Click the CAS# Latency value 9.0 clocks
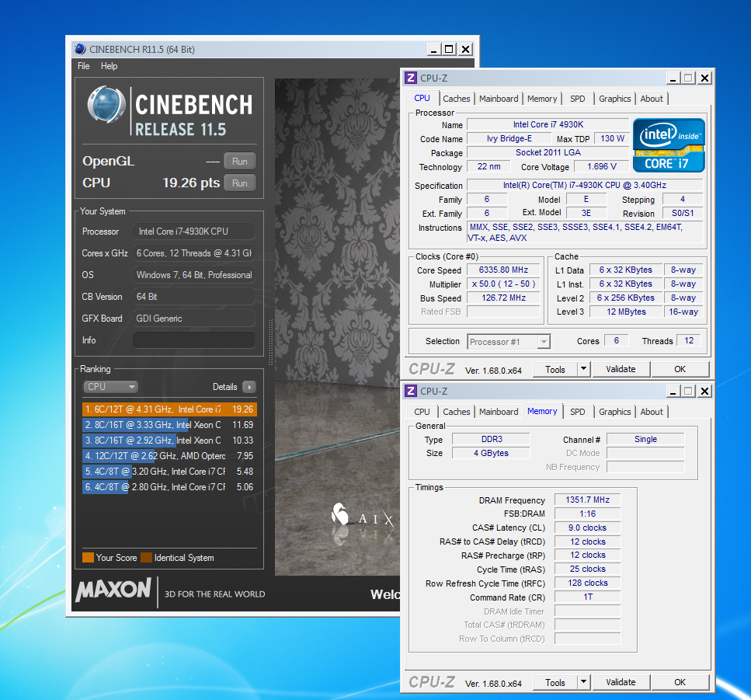This screenshot has height=700, width=751. coord(587,528)
